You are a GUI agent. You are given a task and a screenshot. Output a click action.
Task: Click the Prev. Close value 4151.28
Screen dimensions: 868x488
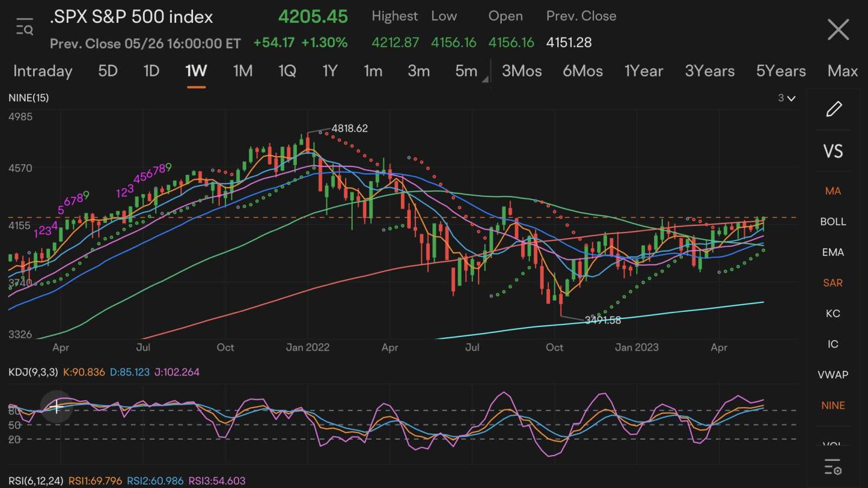[x=569, y=42]
